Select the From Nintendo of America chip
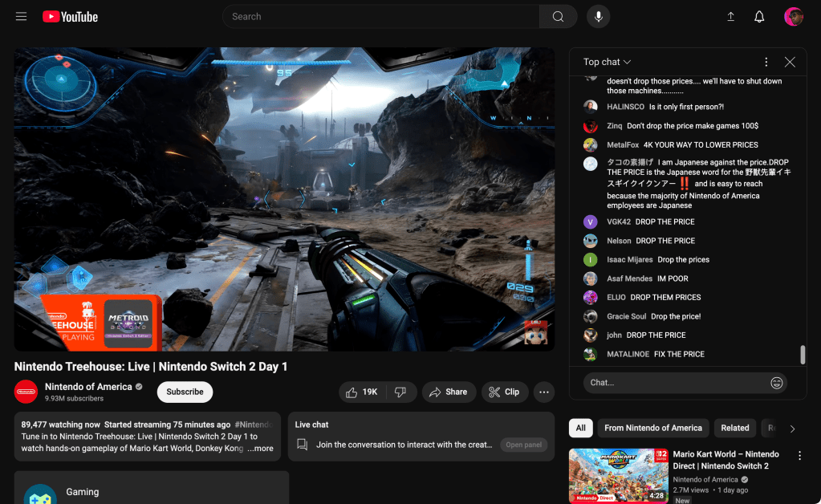 pyautogui.click(x=652, y=428)
